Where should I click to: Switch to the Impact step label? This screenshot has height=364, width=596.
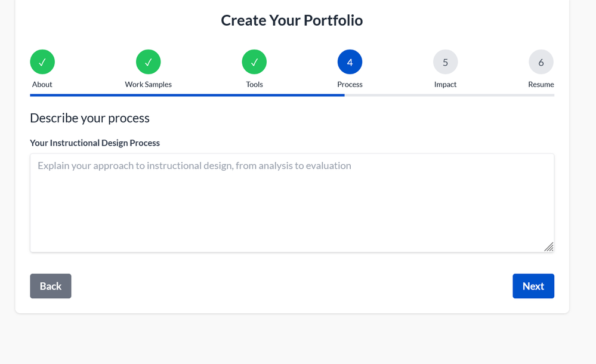point(445,84)
